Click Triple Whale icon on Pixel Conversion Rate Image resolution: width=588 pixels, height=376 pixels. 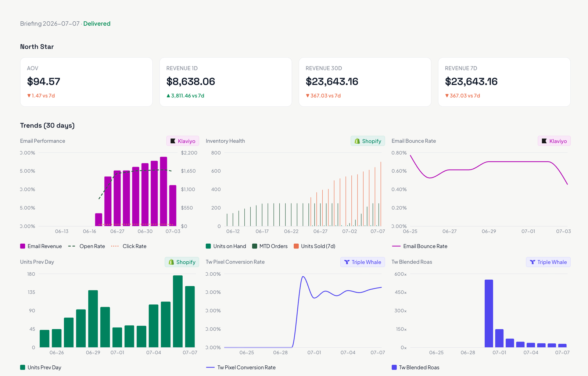point(347,262)
